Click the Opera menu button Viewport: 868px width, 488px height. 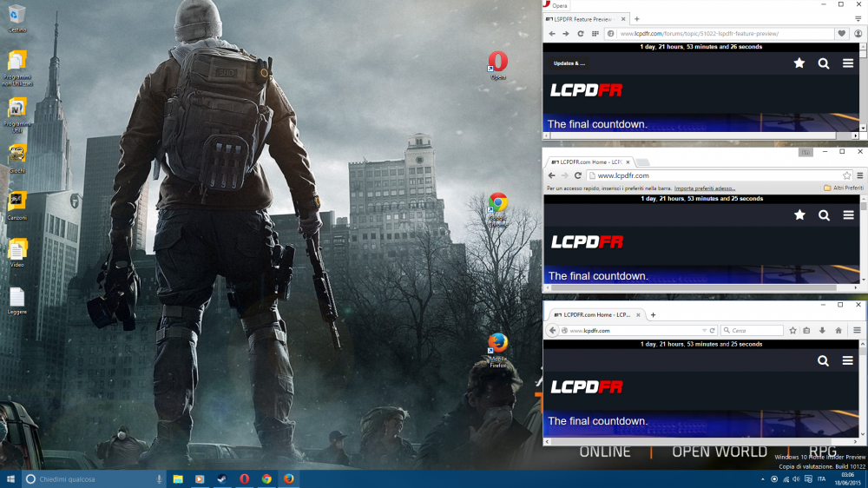(556, 5)
